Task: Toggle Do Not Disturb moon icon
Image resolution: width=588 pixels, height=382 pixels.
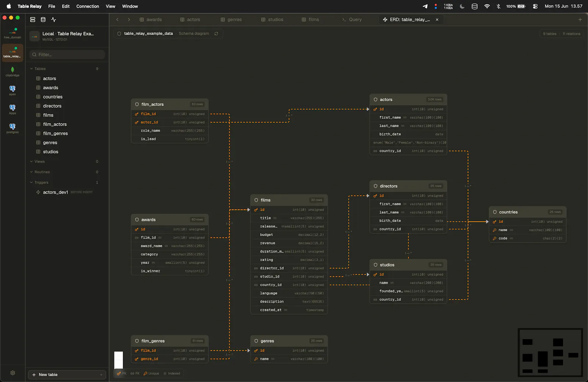Action: (x=462, y=6)
